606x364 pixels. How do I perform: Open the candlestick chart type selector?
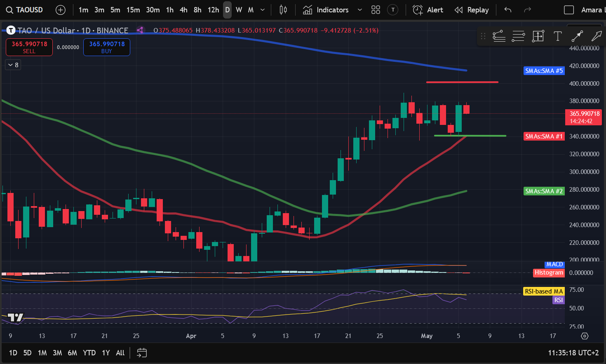tap(283, 10)
